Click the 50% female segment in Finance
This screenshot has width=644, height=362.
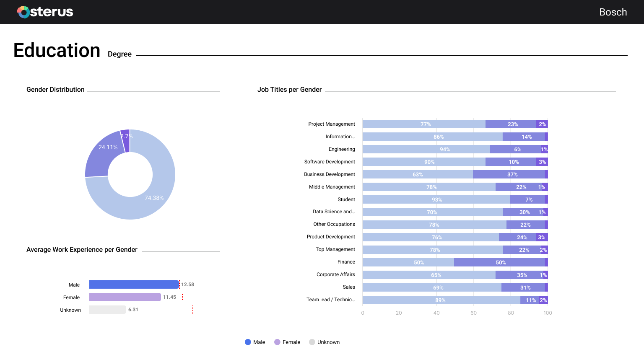pos(499,262)
